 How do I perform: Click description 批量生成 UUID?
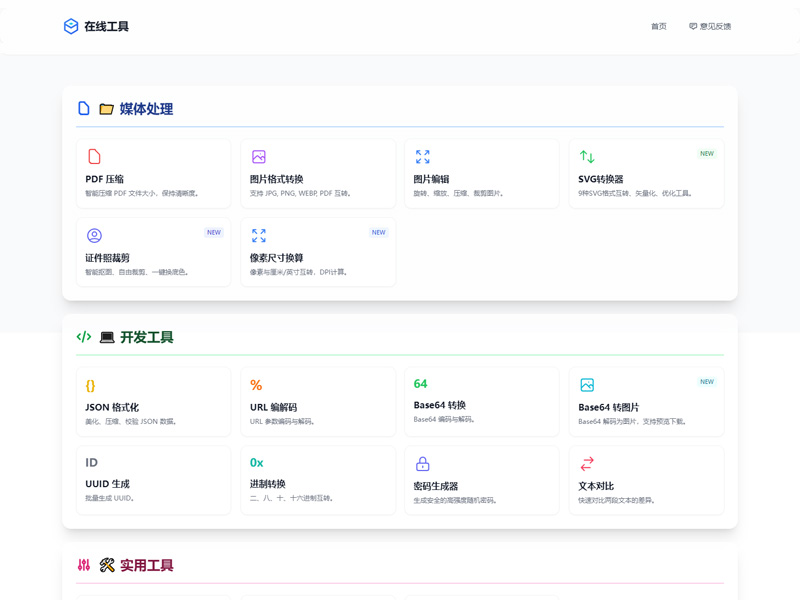(109, 498)
